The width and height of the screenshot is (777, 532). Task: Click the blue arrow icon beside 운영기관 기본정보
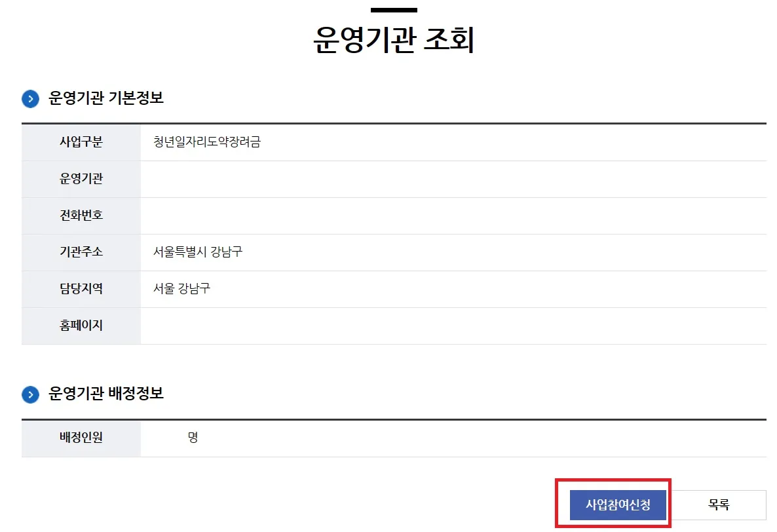[31, 98]
